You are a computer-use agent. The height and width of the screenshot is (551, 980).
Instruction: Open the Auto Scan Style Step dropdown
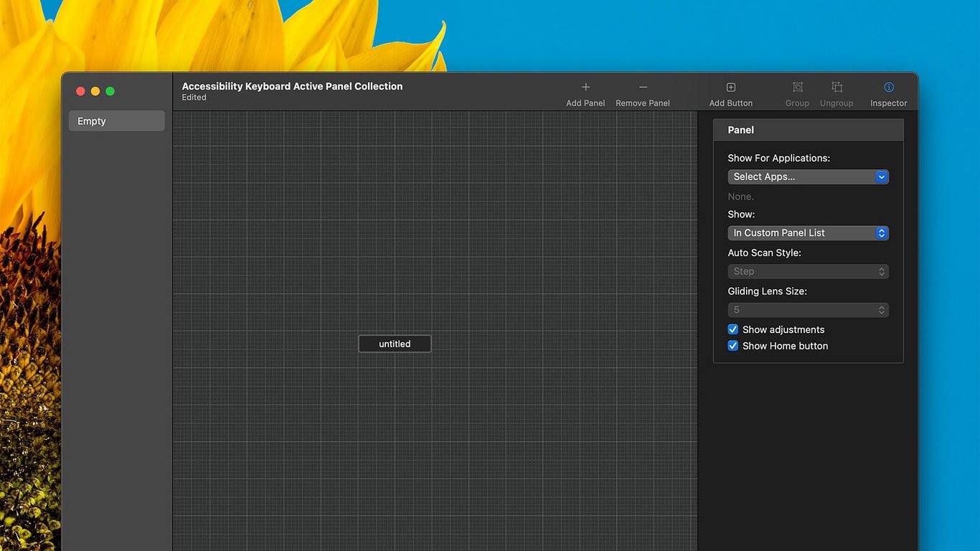pos(808,271)
